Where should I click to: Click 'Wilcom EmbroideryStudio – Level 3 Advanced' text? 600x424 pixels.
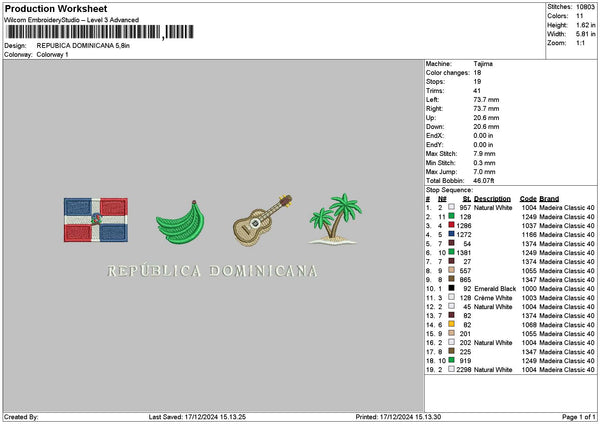[72, 20]
